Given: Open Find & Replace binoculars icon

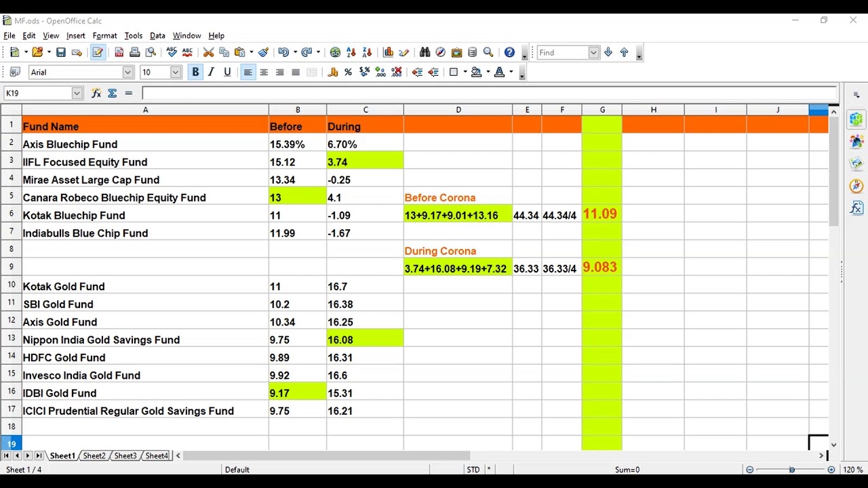Looking at the screenshot, I should click(x=425, y=52).
